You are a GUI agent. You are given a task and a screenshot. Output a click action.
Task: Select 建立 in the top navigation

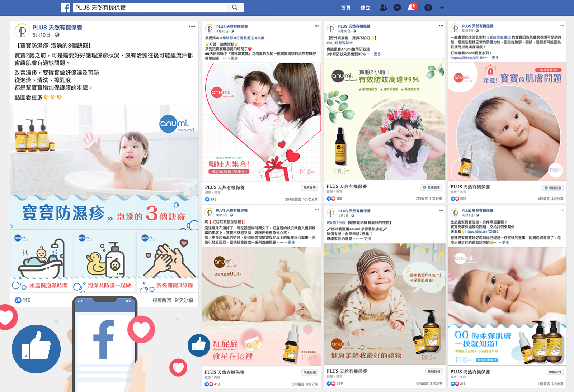(x=365, y=8)
